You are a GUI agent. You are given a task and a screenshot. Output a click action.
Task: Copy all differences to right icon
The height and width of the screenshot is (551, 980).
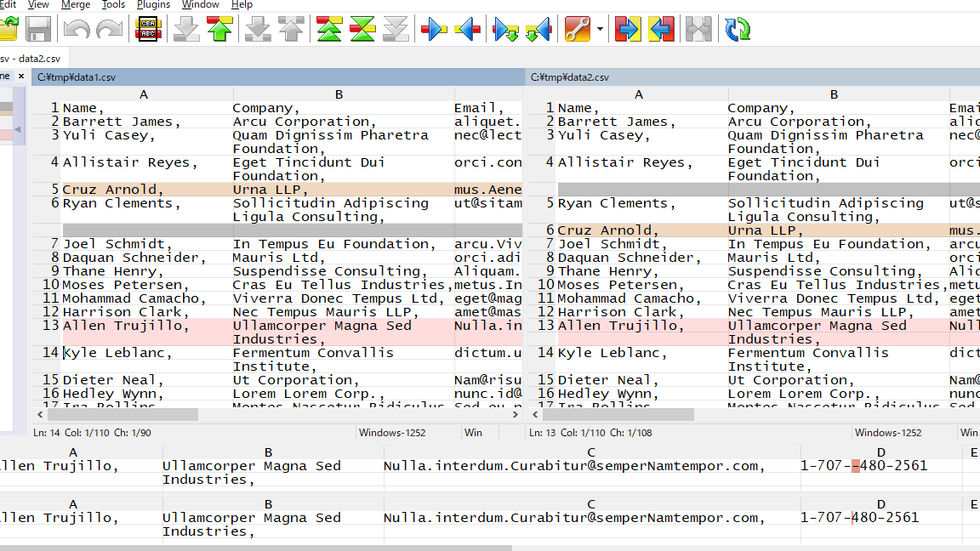(628, 30)
